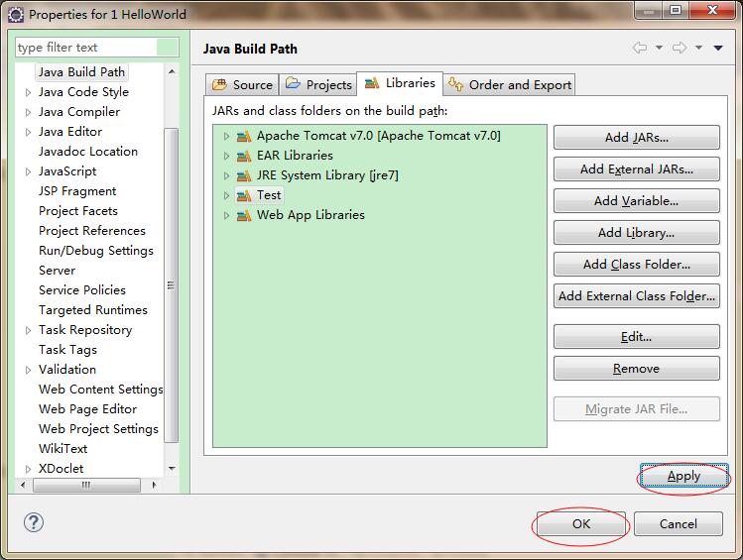Select Targeted Runtimes in sidebar
The image size is (743, 560).
pyautogui.click(x=93, y=310)
